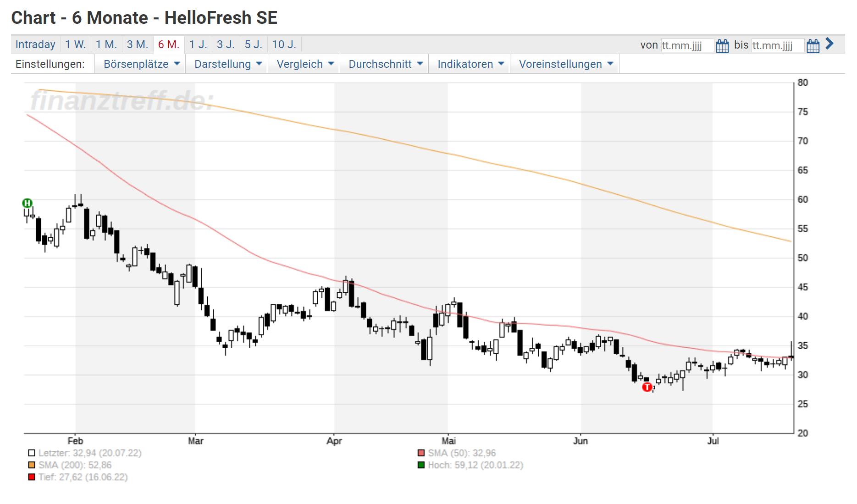Open the 'bis' date calendar picker icon
The image size is (857, 504).
coord(813,46)
